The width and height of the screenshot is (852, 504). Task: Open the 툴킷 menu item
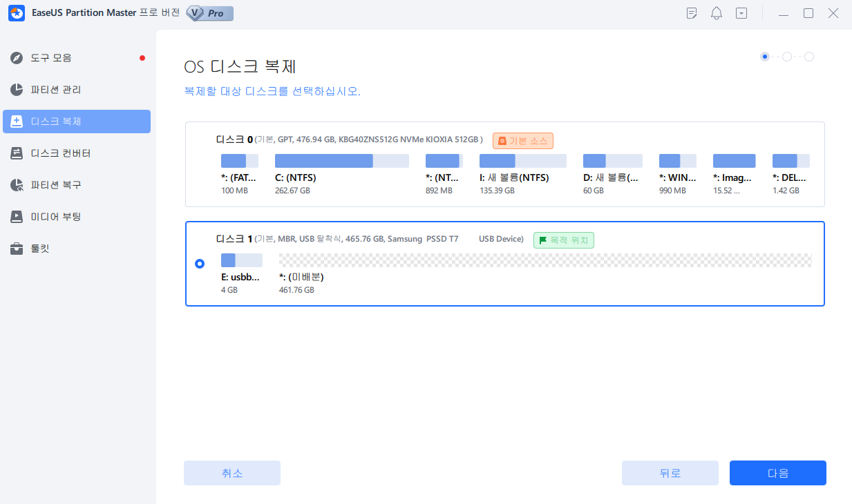coord(77,249)
